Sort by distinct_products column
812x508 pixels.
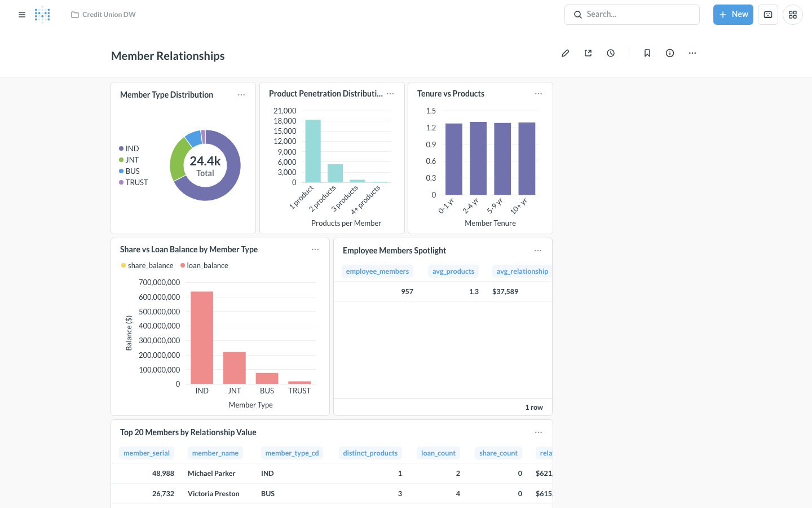click(x=370, y=453)
